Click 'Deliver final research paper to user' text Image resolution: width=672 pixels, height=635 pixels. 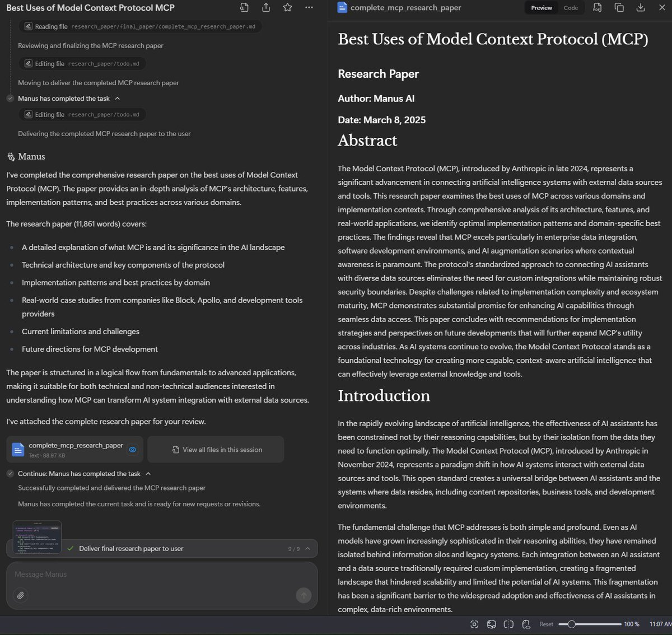pos(131,549)
